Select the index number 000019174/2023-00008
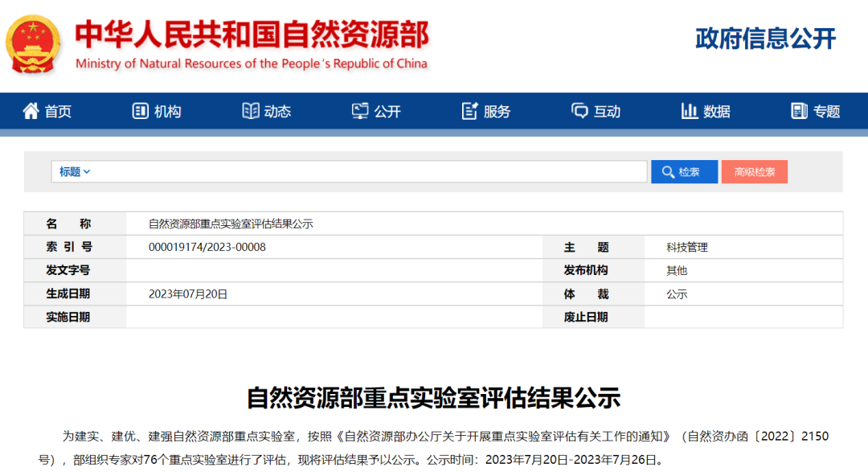Screen dimensions: 868x472 pos(207,248)
